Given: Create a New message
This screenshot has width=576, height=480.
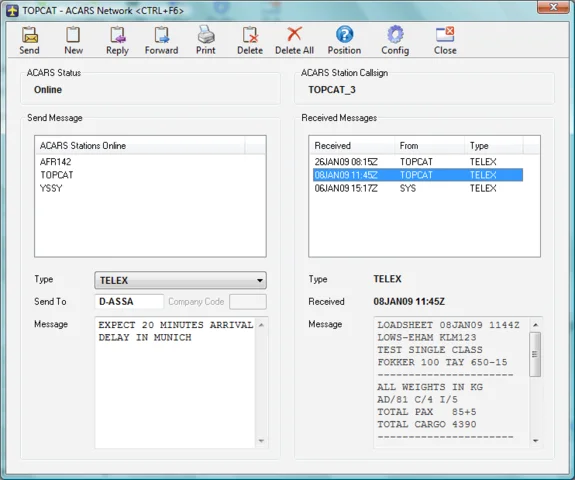Looking at the screenshot, I should point(73,40).
